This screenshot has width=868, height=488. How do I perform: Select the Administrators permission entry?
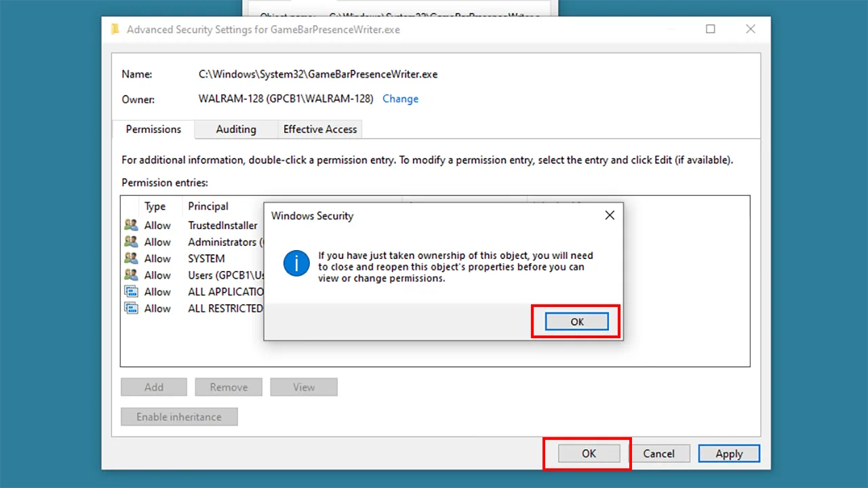(193, 242)
